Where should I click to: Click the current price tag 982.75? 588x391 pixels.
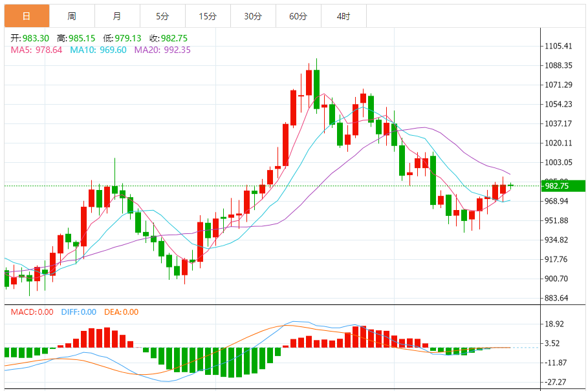coord(563,185)
